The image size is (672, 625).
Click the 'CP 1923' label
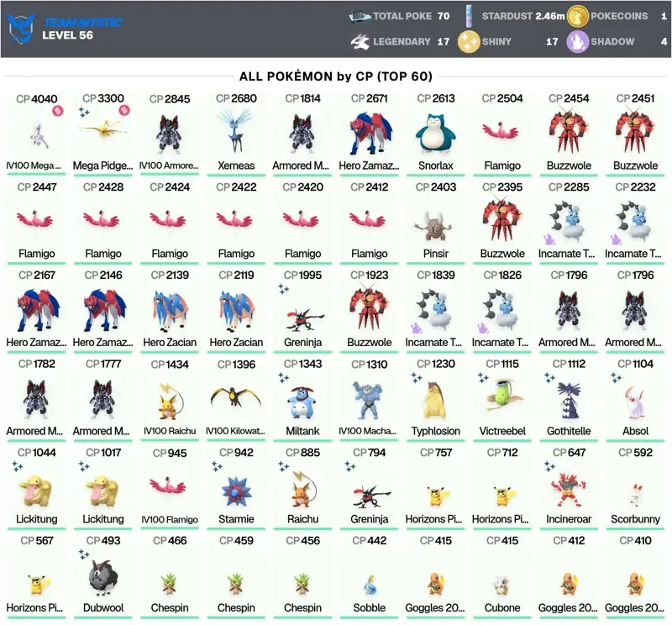[x=369, y=276]
